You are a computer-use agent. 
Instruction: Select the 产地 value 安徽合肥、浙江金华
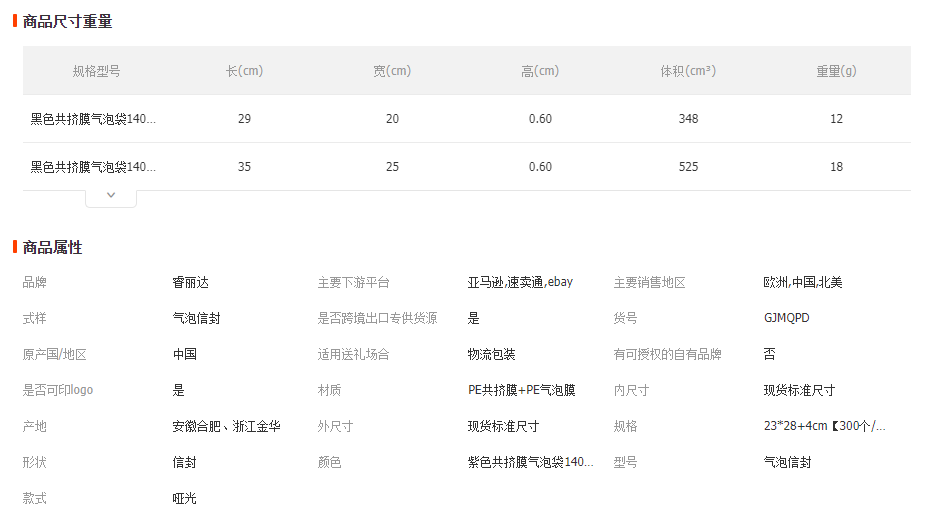click(226, 426)
